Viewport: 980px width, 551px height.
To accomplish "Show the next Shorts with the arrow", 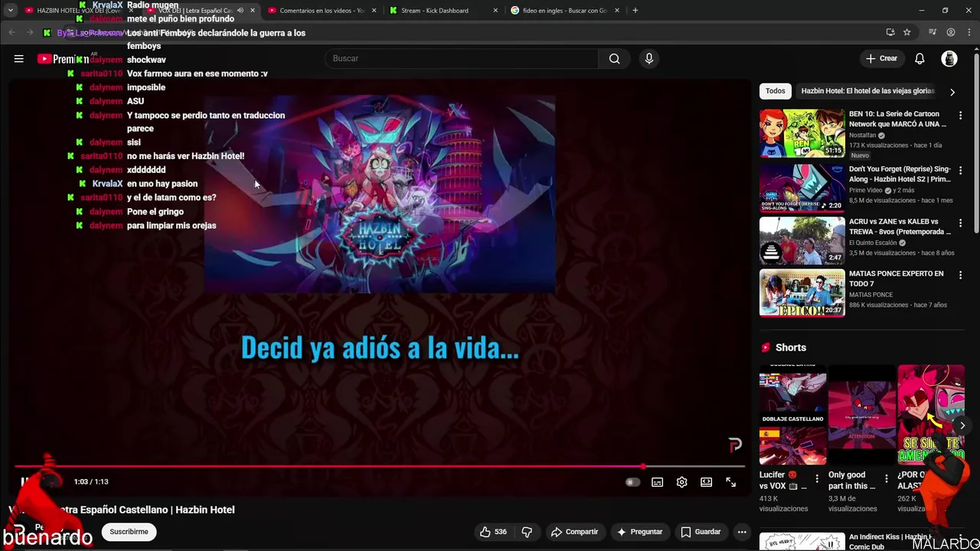I will (x=962, y=425).
